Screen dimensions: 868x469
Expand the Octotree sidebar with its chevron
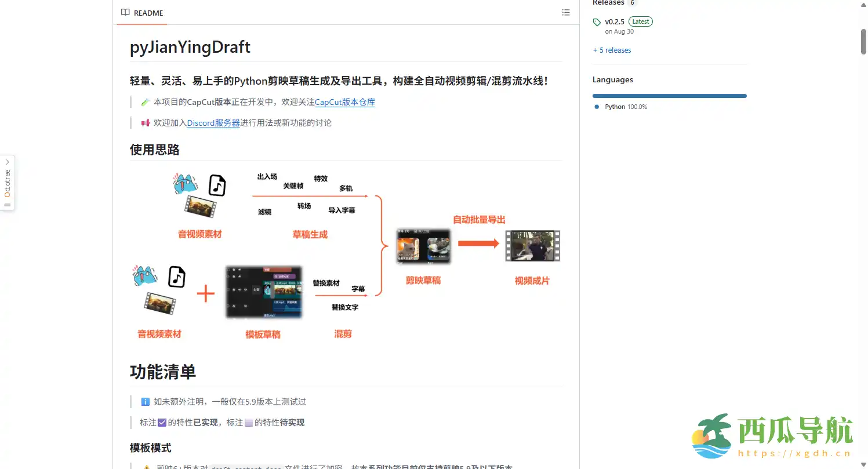(8, 162)
